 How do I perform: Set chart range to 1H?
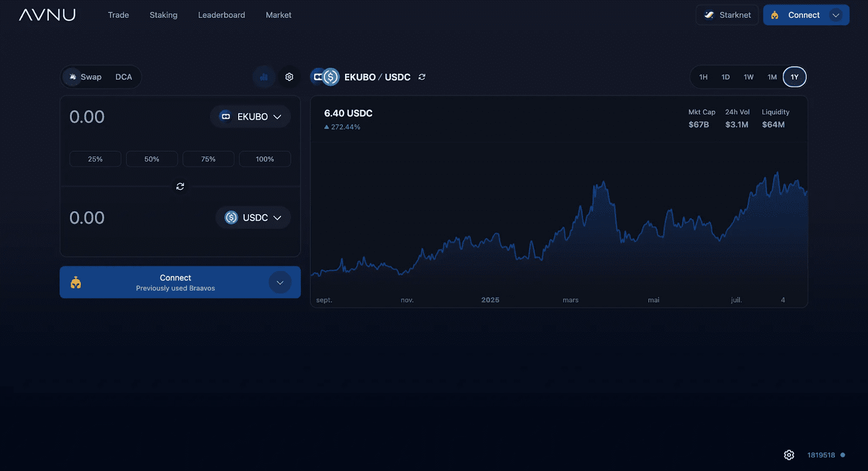(703, 77)
